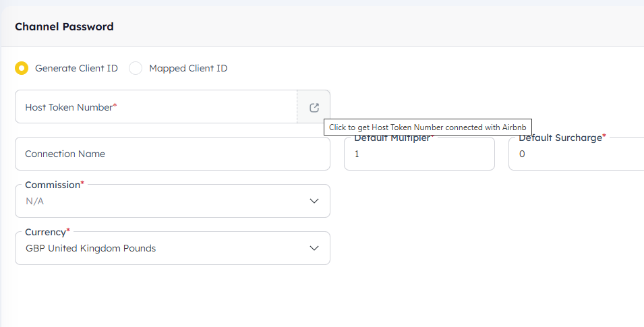Click the Commission dropdown chevron arrow

click(x=314, y=201)
